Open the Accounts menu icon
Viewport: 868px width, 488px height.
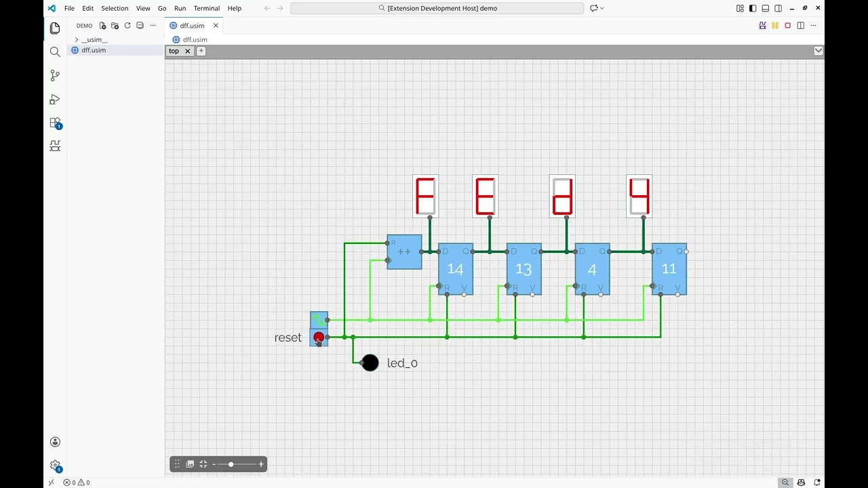[55, 442]
